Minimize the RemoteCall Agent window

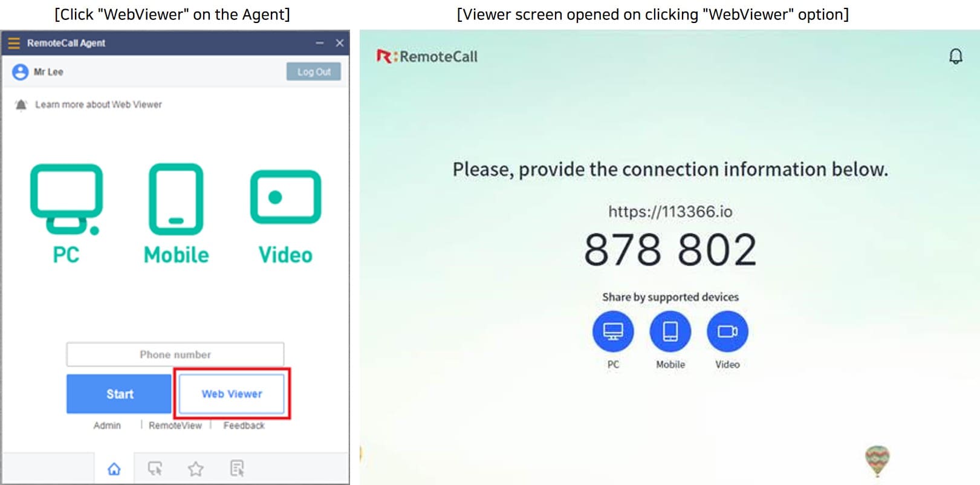(x=320, y=43)
